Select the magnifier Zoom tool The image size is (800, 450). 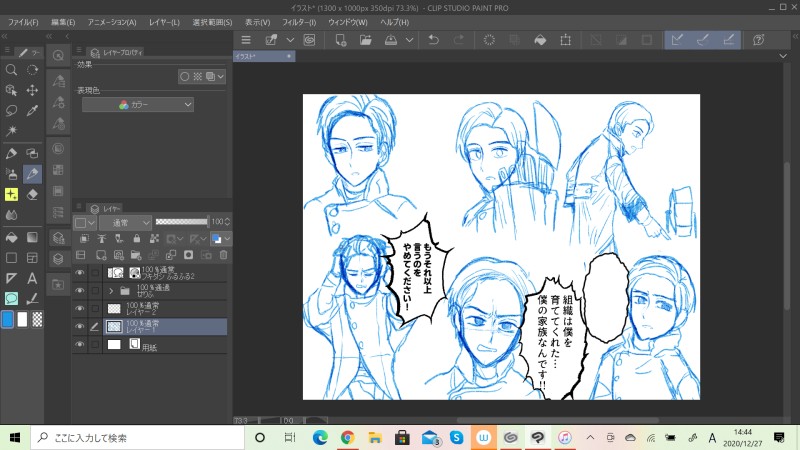11,70
